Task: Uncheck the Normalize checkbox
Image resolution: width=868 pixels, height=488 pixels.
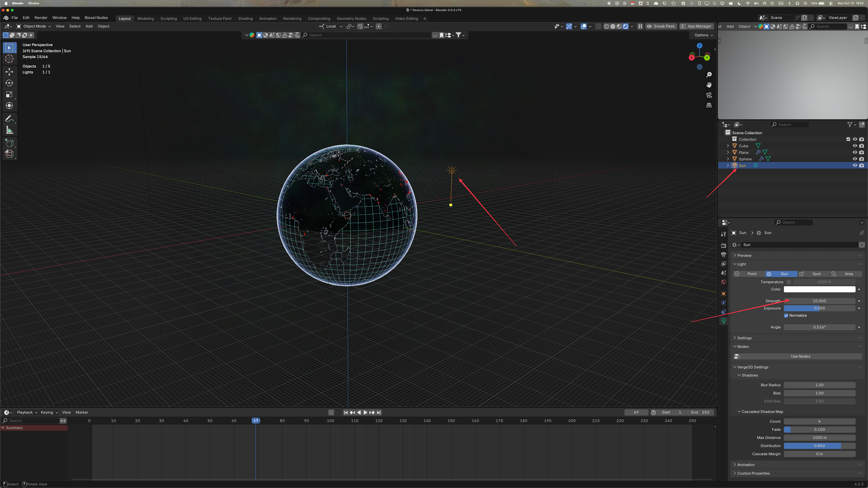Action: [x=786, y=316]
